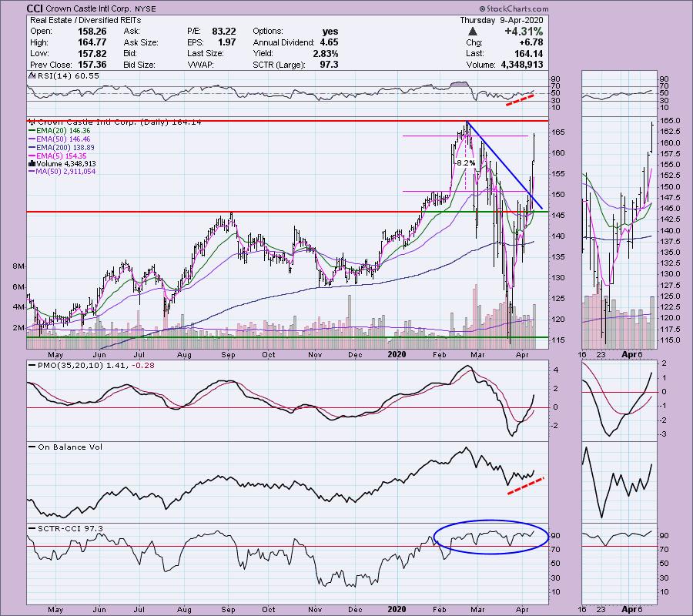Click the 'EMA(20) 146.36' legend entry
693x616 pixels.
pos(63,131)
